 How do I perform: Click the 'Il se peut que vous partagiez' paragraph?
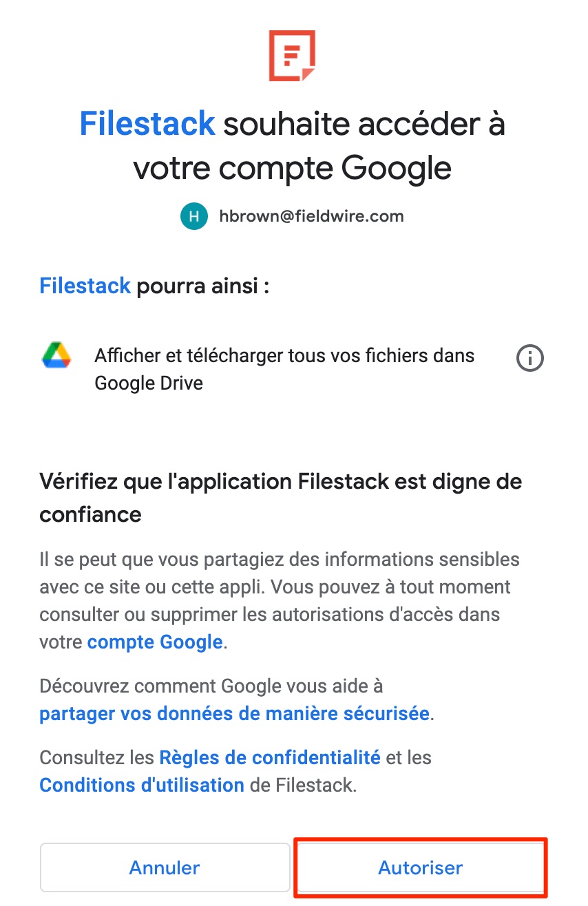point(280,600)
